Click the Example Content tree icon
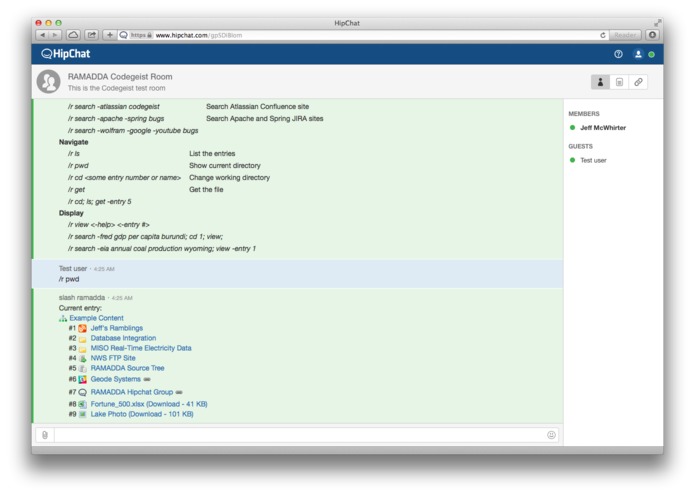The width and height of the screenshot is (695, 494). click(x=63, y=319)
